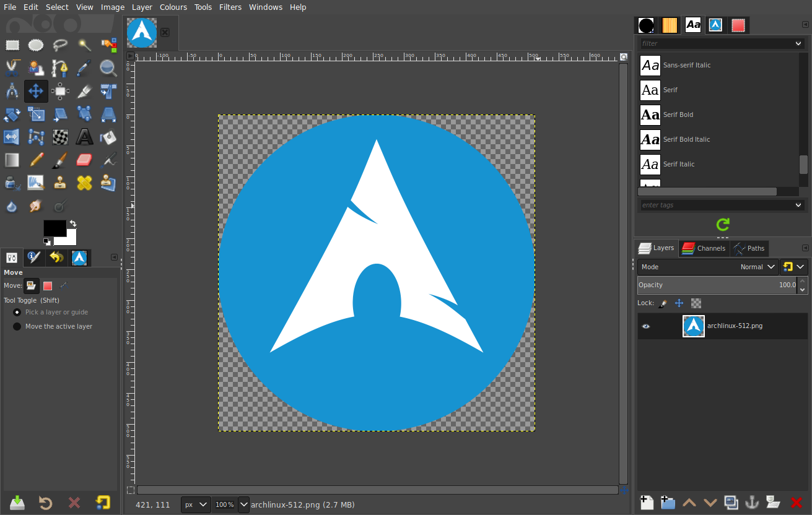Refresh the fonts list
The height and width of the screenshot is (515, 812).
(x=723, y=224)
